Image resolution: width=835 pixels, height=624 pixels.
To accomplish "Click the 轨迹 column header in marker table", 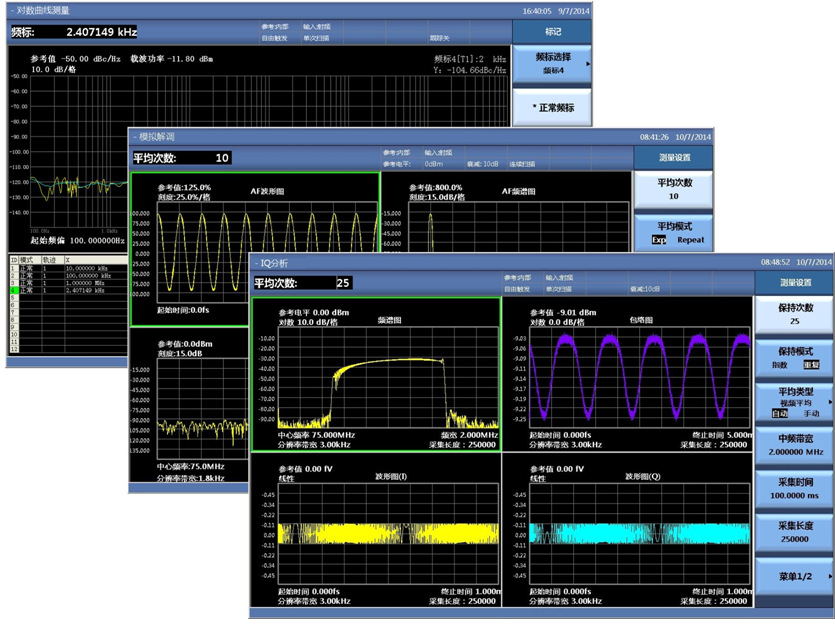I will [53, 260].
